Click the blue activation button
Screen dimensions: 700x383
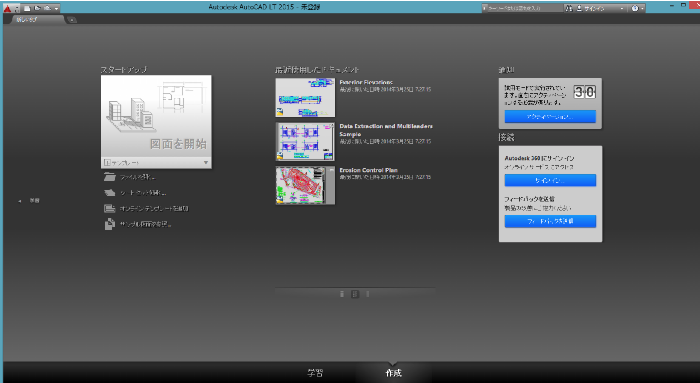click(550, 117)
